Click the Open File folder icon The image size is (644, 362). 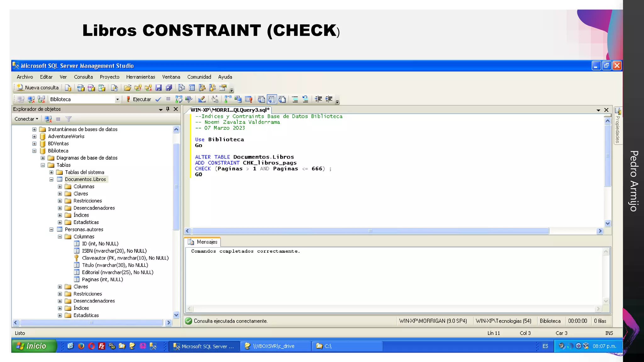tap(127, 88)
